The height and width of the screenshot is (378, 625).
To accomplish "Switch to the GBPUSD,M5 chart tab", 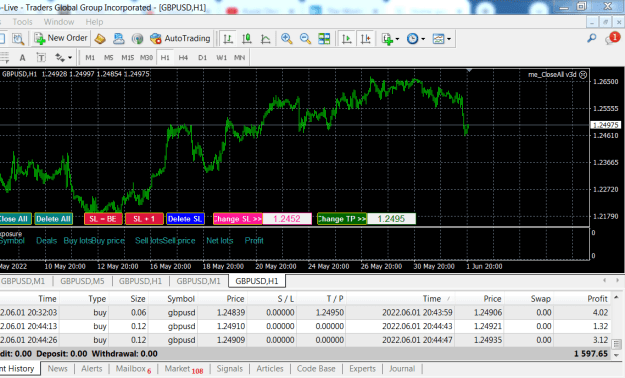I will pyautogui.click(x=82, y=281).
